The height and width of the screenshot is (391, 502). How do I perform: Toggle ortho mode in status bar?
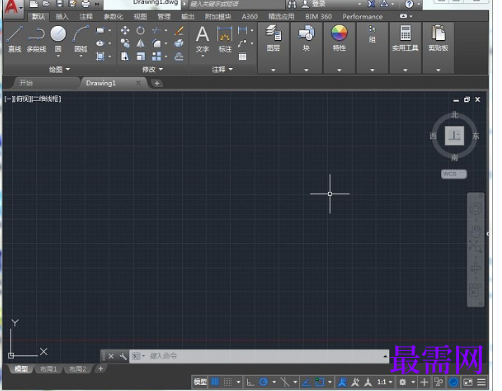coord(250,382)
